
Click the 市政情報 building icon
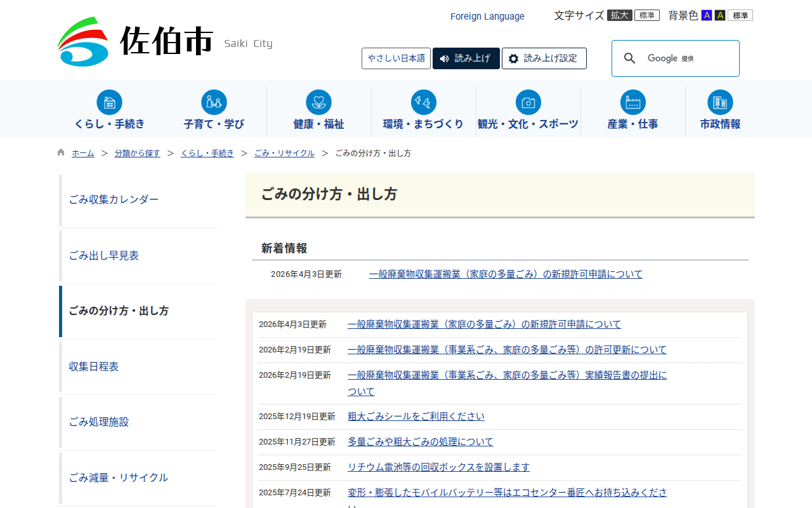pos(720,102)
